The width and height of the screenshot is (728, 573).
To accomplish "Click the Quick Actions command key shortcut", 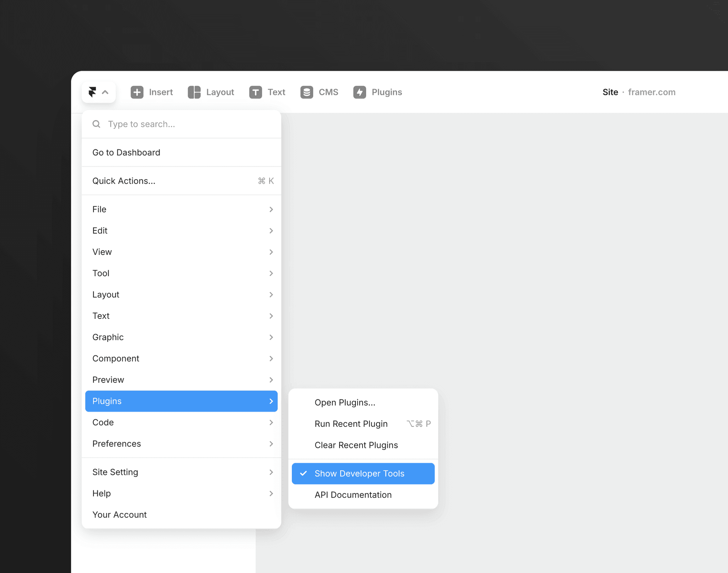I will pos(266,181).
